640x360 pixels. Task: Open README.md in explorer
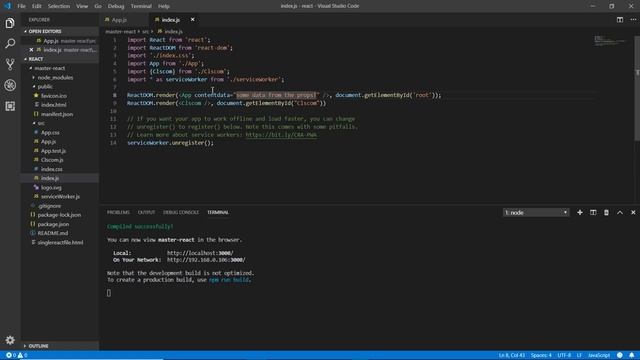click(x=53, y=233)
